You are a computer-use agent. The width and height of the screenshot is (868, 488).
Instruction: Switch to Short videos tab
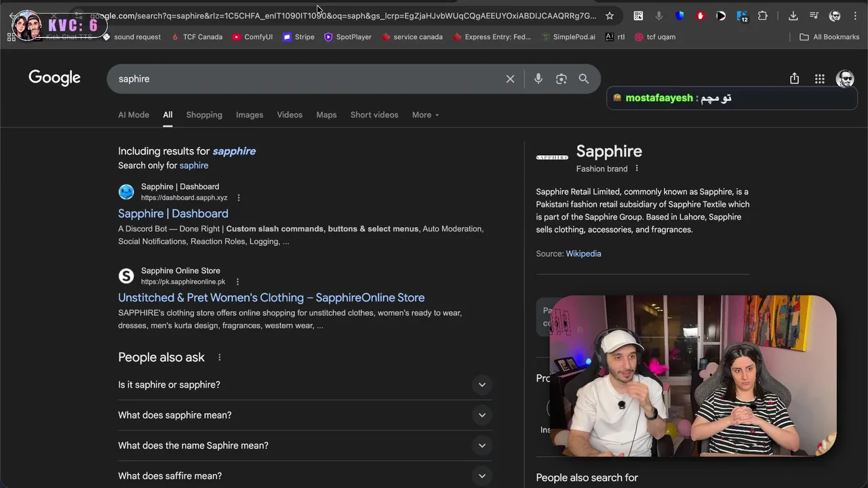click(x=374, y=115)
